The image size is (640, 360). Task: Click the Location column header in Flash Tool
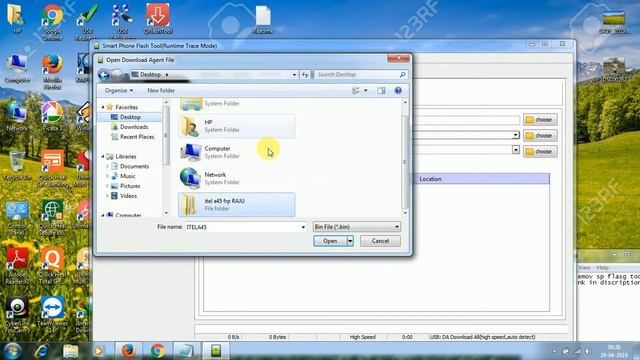pos(482,179)
